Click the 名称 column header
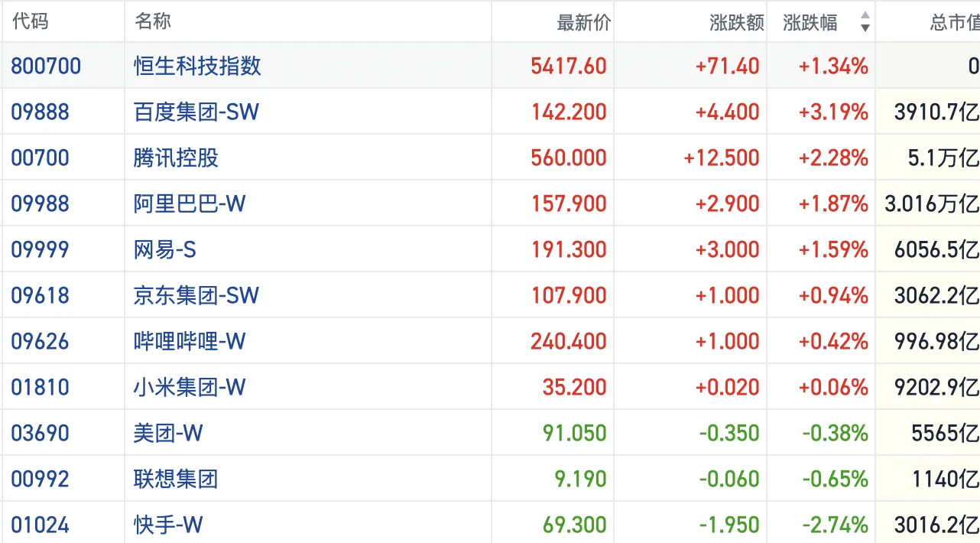 153,21
